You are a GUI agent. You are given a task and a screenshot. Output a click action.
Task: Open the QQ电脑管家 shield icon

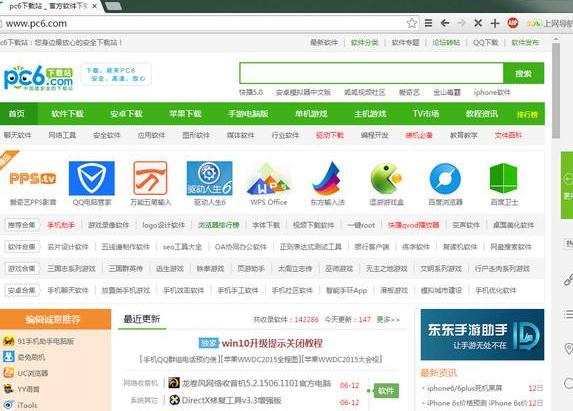click(x=92, y=178)
